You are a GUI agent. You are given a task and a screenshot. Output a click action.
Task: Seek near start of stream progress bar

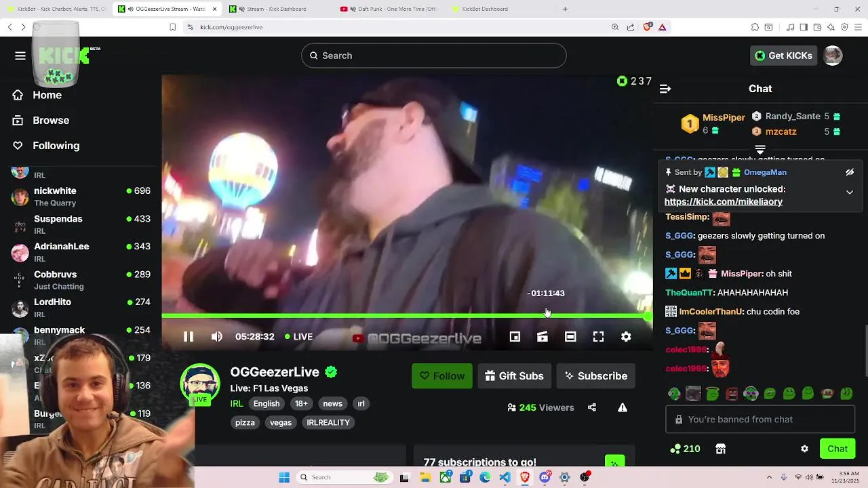click(167, 316)
